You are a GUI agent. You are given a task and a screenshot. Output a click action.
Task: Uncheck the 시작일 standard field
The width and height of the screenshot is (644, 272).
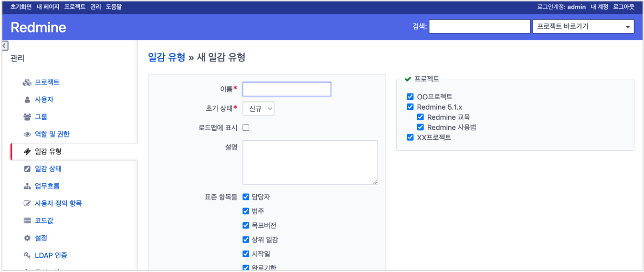(x=246, y=254)
